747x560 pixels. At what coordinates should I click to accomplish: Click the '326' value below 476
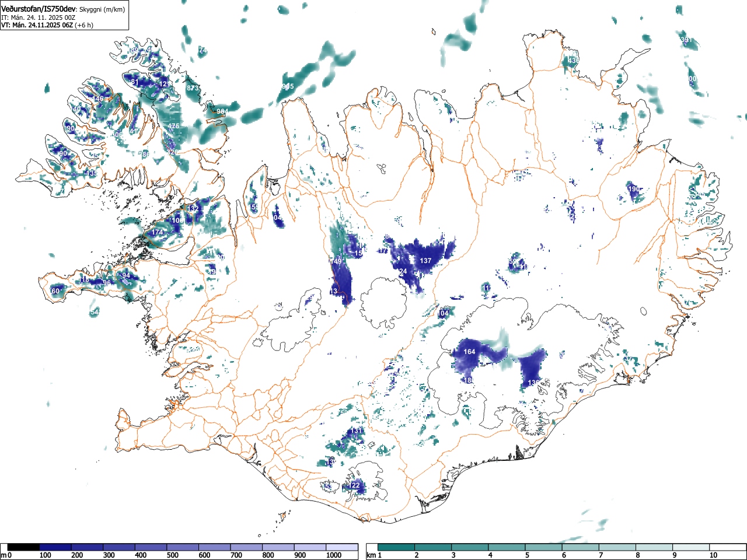(172, 152)
